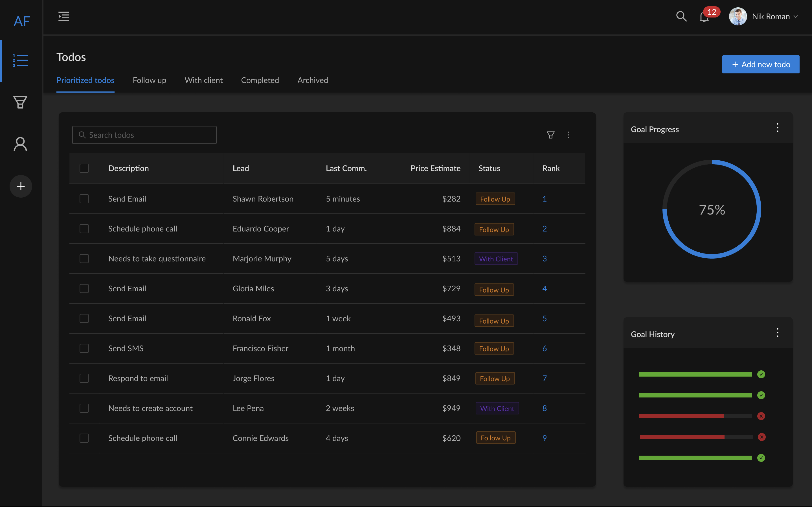Toggle the select-all header checkbox
The width and height of the screenshot is (812, 507).
[x=84, y=168]
